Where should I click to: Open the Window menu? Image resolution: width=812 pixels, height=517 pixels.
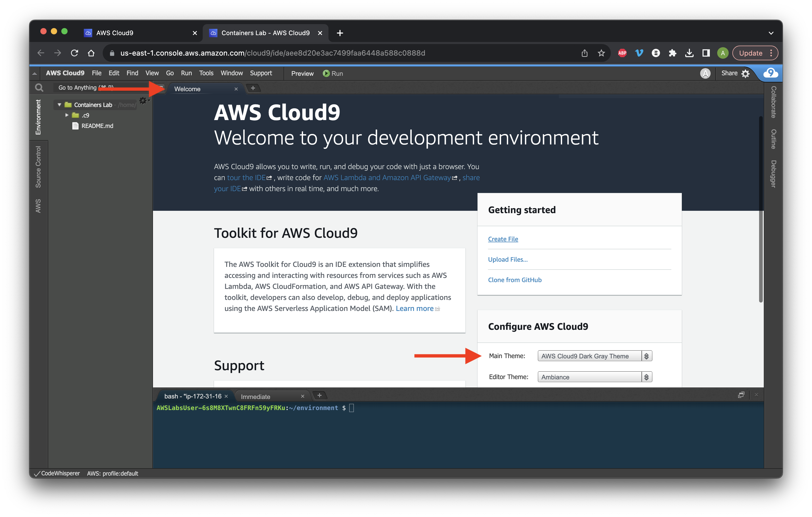[232, 73]
